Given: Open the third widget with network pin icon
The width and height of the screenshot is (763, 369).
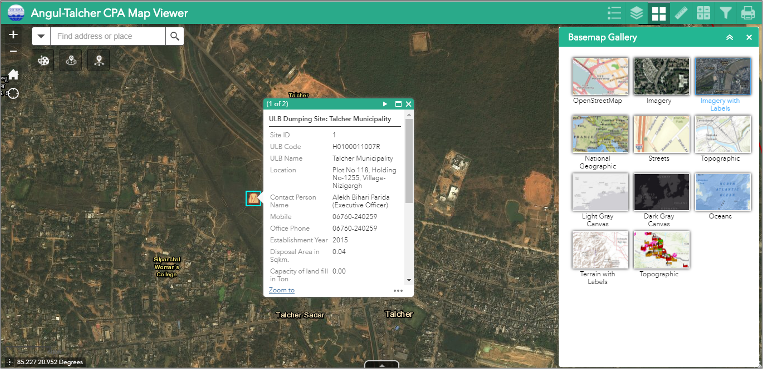Looking at the screenshot, I should click(x=99, y=60).
